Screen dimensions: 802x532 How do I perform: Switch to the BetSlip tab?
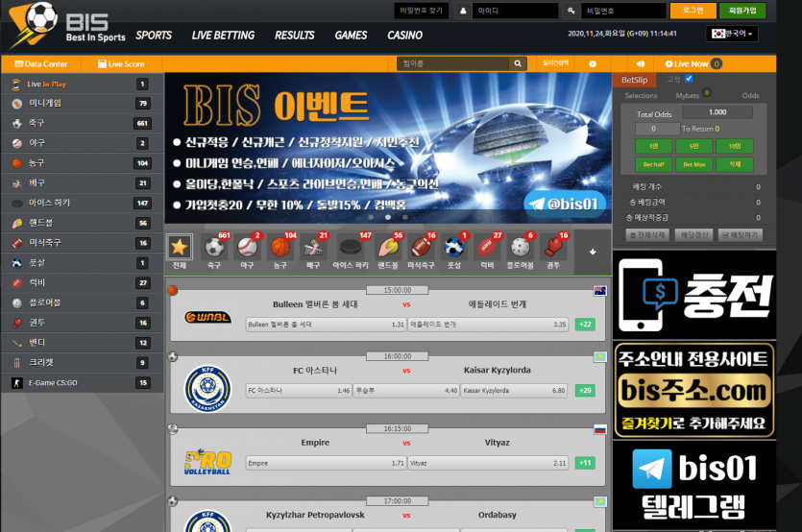[x=634, y=80]
